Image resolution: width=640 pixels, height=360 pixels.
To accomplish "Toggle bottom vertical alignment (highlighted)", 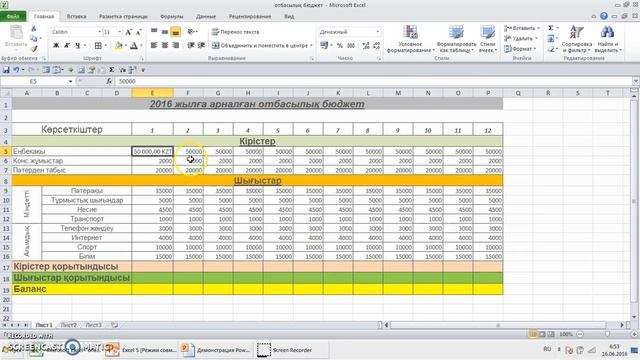I will 176,31.
